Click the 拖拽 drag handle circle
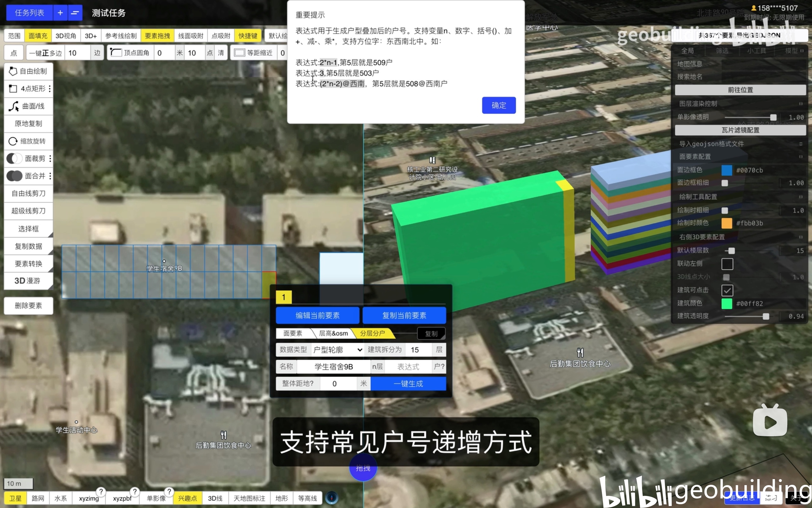This screenshot has width=812, height=508. pyautogui.click(x=363, y=468)
